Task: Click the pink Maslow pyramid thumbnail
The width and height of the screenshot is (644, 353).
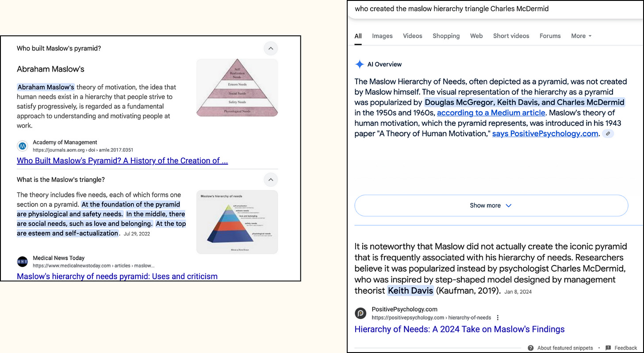Action: coord(237,88)
